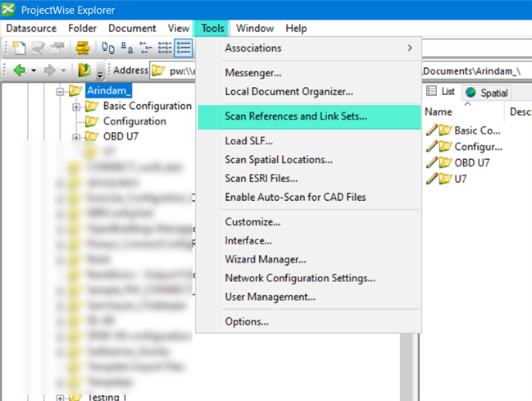Select Configuration folder in tree
The image size is (532, 401).
[x=134, y=121]
